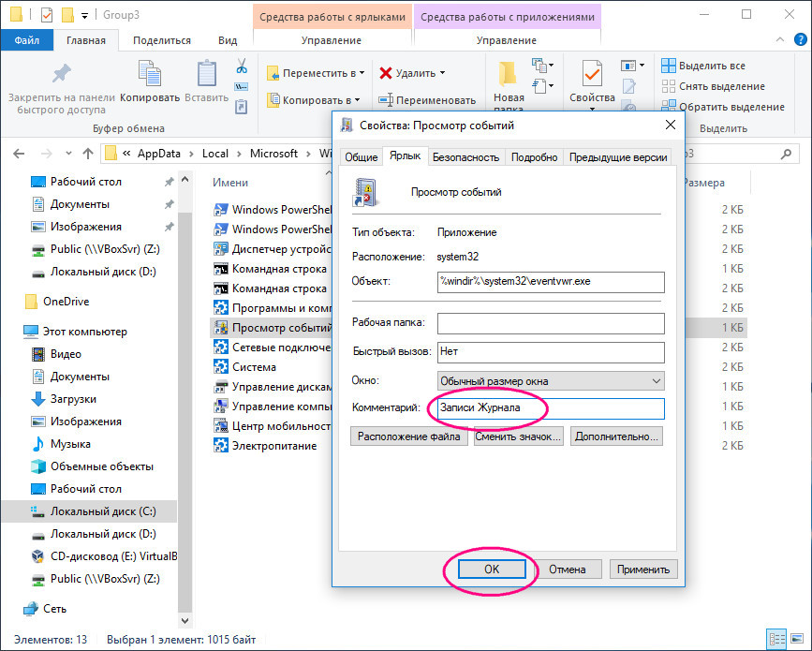Click the Копировать icon in ribbon

click(x=150, y=73)
